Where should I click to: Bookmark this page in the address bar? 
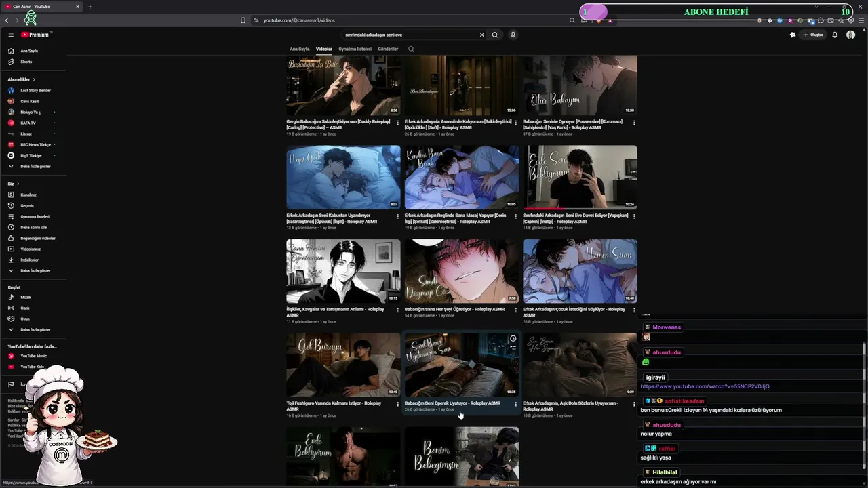(243, 20)
